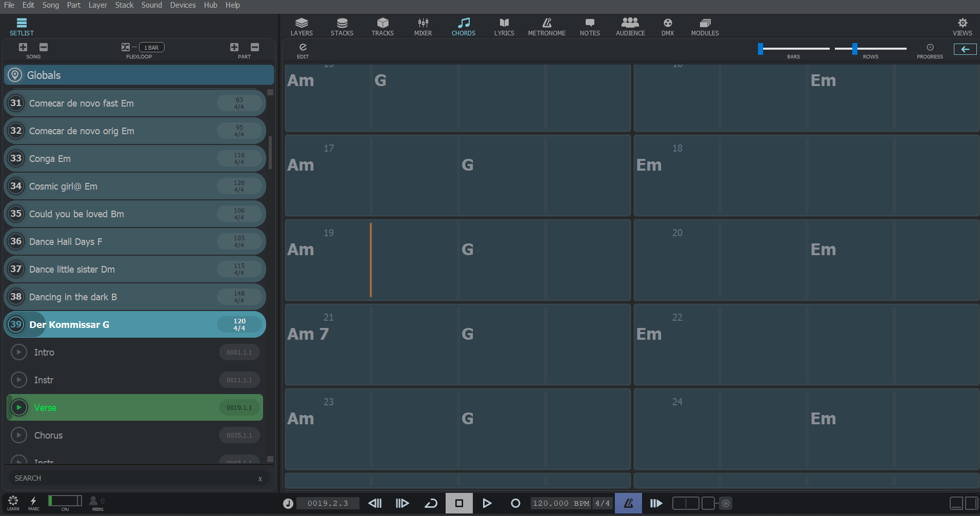Toggle the metronome click in transport

[x=628, y=503]
